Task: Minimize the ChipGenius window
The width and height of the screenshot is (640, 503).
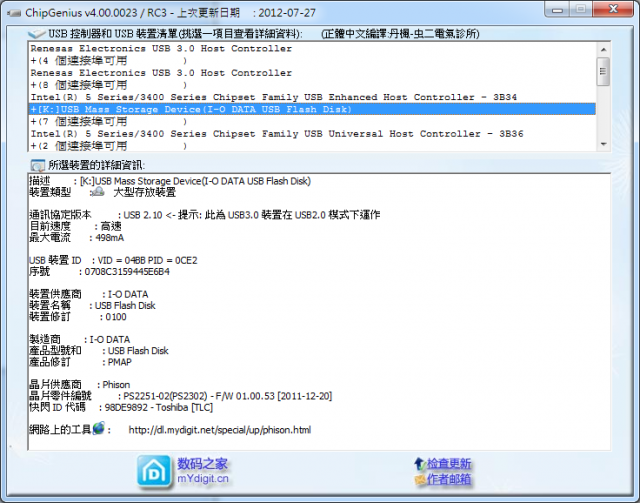Action: point(557,9)
